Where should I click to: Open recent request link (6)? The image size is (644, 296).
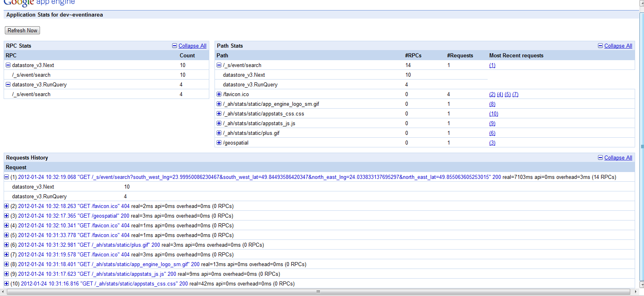(492, 133)
